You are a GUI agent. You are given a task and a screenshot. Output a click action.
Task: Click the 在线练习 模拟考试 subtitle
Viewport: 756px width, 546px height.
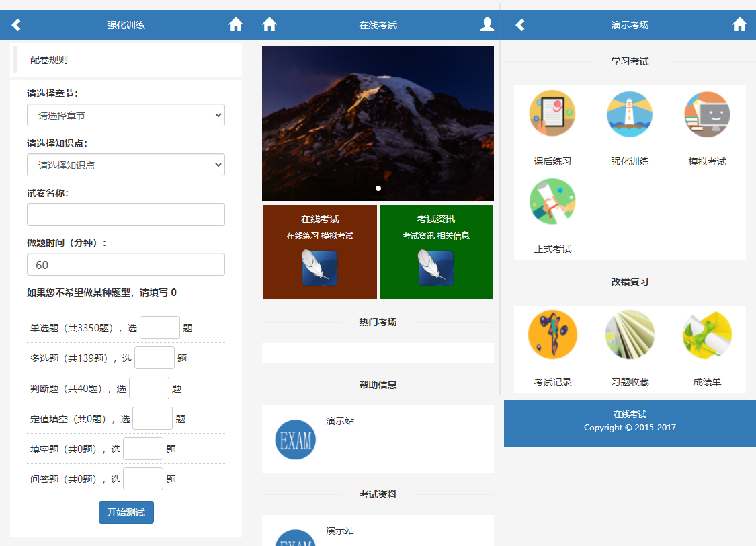point(320,236)
